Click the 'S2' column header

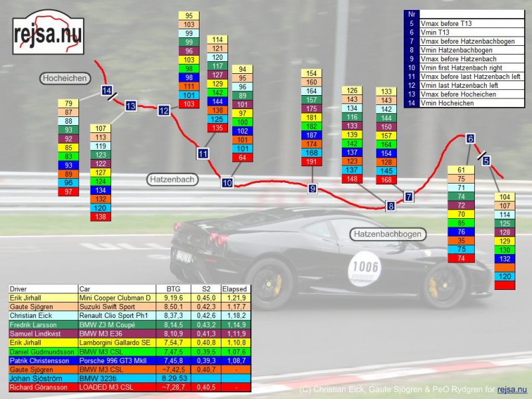coord(206,289)
